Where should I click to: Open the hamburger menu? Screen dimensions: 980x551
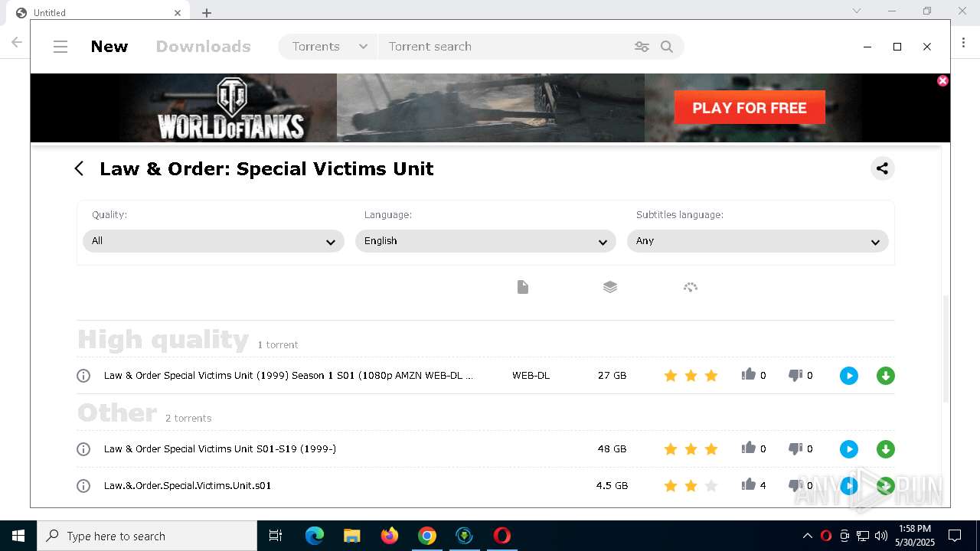point(60,47)
